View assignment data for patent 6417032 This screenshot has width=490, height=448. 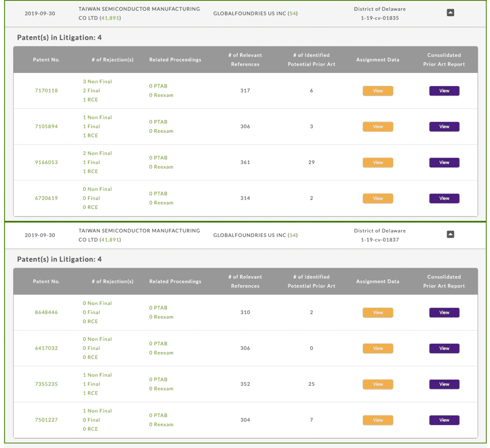(x=378, y=349)
